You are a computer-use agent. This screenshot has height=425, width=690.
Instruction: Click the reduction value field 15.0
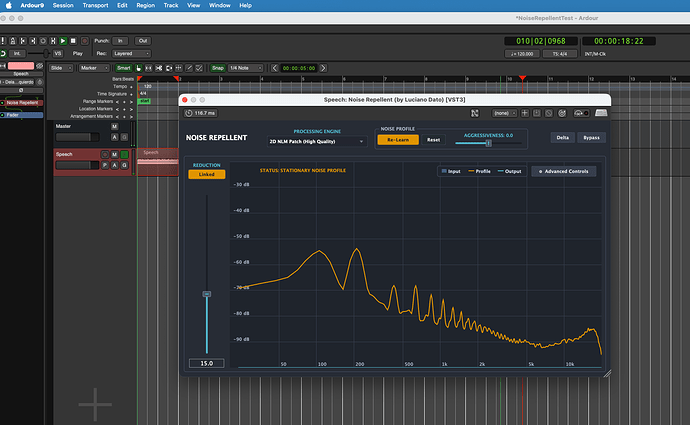(x=206, y=363)
